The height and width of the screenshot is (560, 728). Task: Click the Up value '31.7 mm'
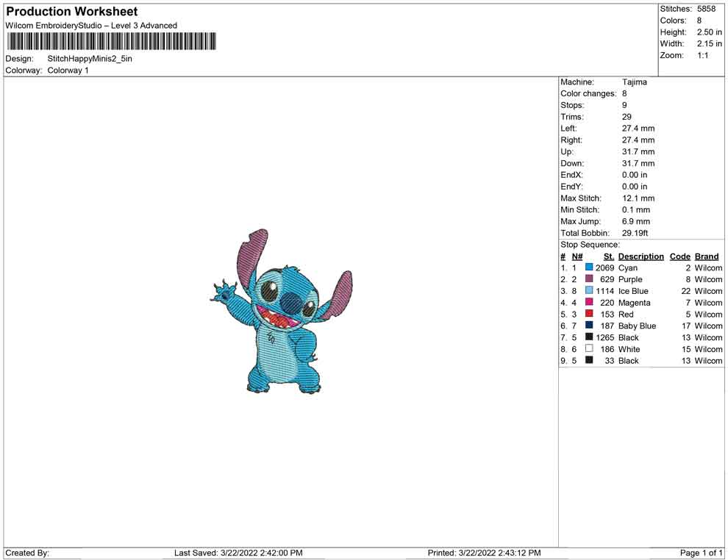coord(638,151)
